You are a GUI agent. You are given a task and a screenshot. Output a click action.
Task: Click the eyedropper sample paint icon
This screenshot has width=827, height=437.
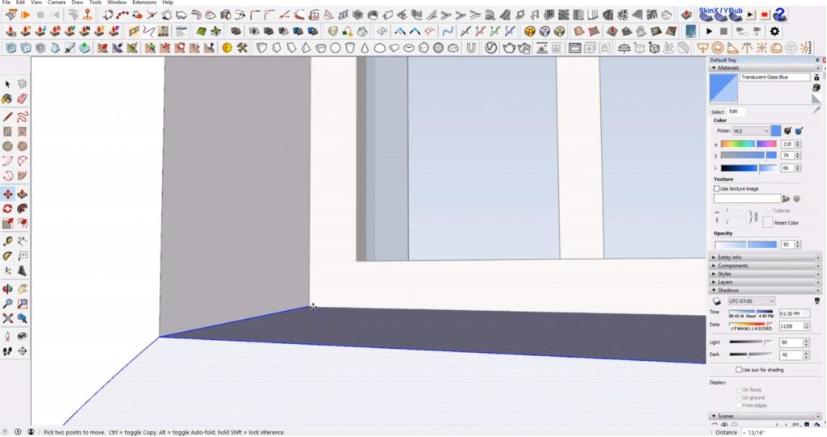[817, 110]
